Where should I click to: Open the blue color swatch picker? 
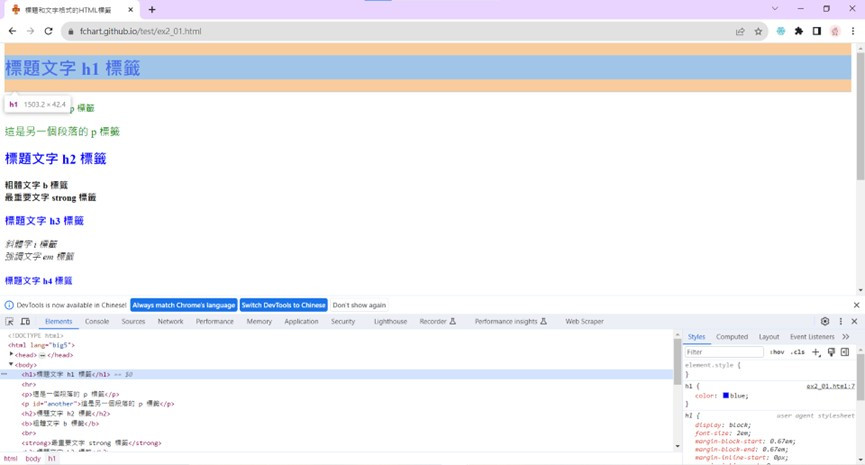point(726,395)
